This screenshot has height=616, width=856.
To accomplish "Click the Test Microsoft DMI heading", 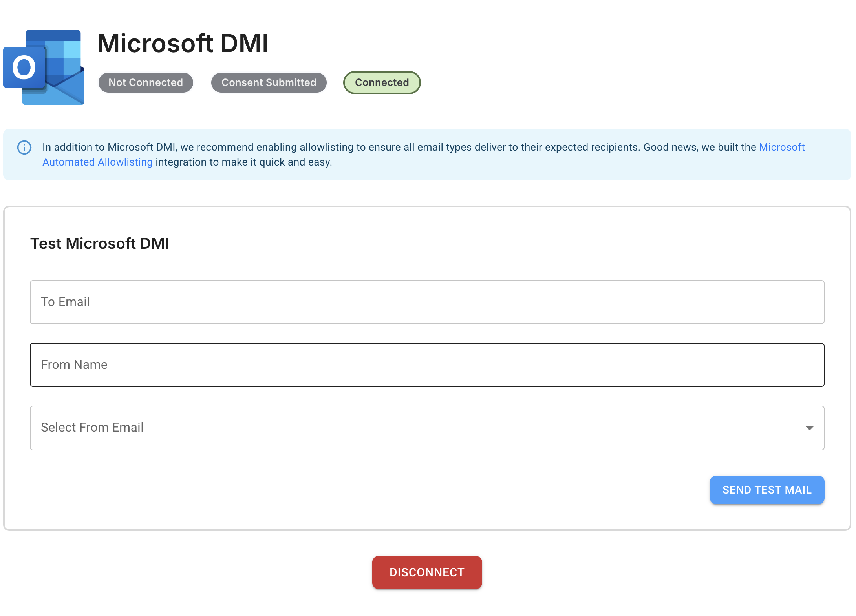I will point(100,244).
